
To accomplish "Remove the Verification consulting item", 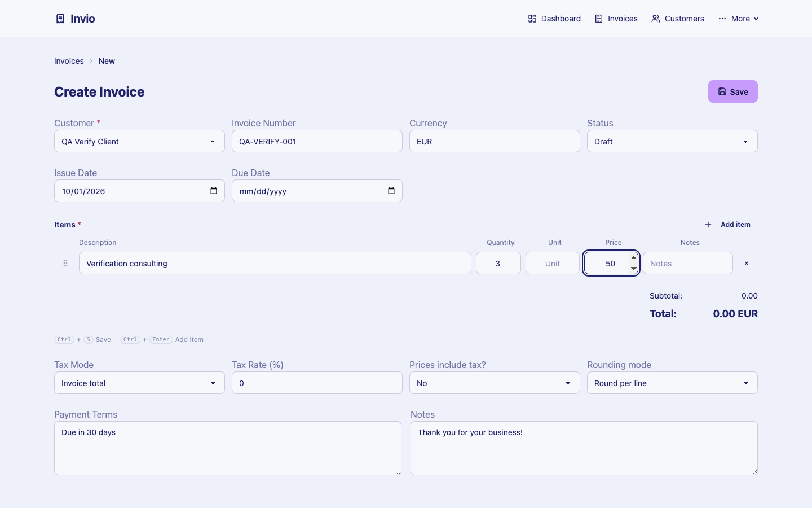I will coord(747,263).
